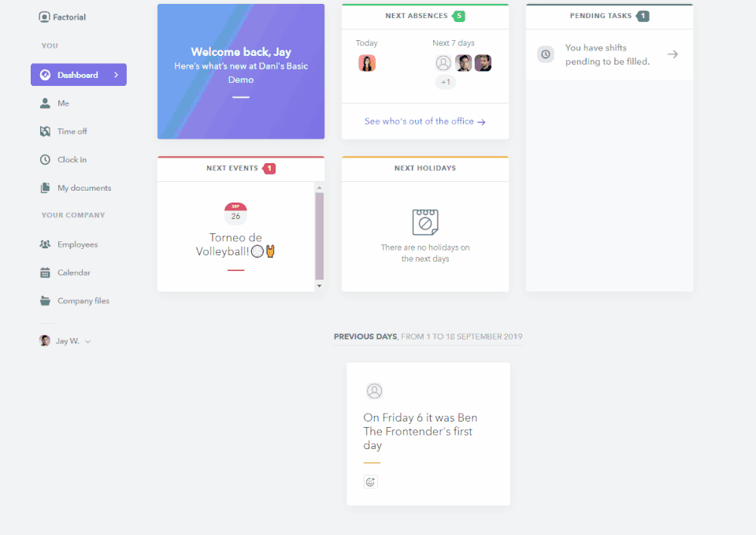The height and width of the screenshot is (535, 756).
Task: Open the company Calendar
Action: [x=74, y=273]
